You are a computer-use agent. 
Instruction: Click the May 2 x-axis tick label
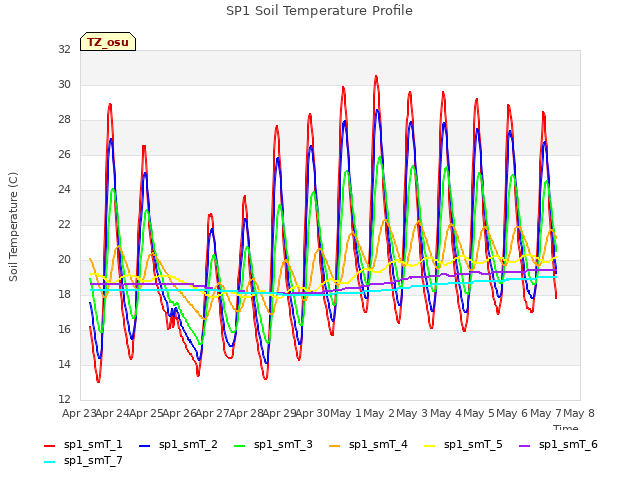[x=379, y=413]
